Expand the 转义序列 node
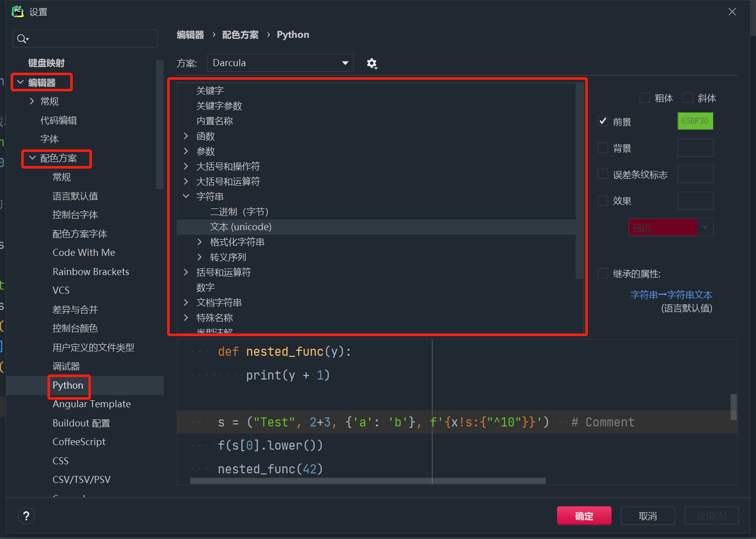The height and width of the screenshot is (539, 756). click(x=199, y=257)
